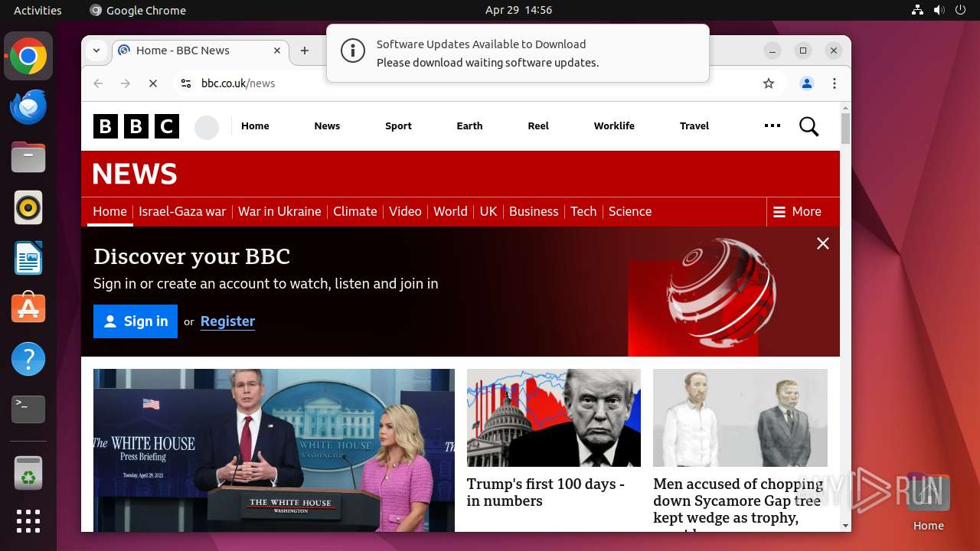Dismiss the Discover your BBC banner
This screenshot has height=551, width=980.
point(823,243)
